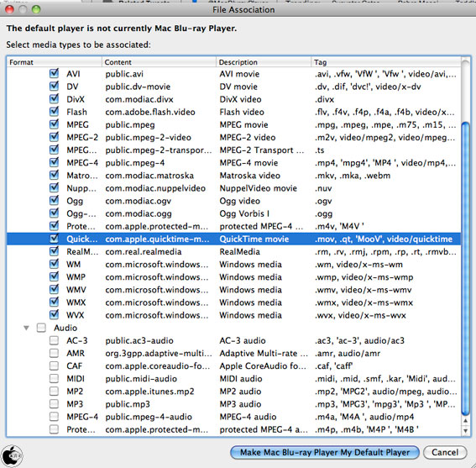476x468 pixels.
Task: Click the '.caf, 'caff'' tag cell
Action: point(333,365)
